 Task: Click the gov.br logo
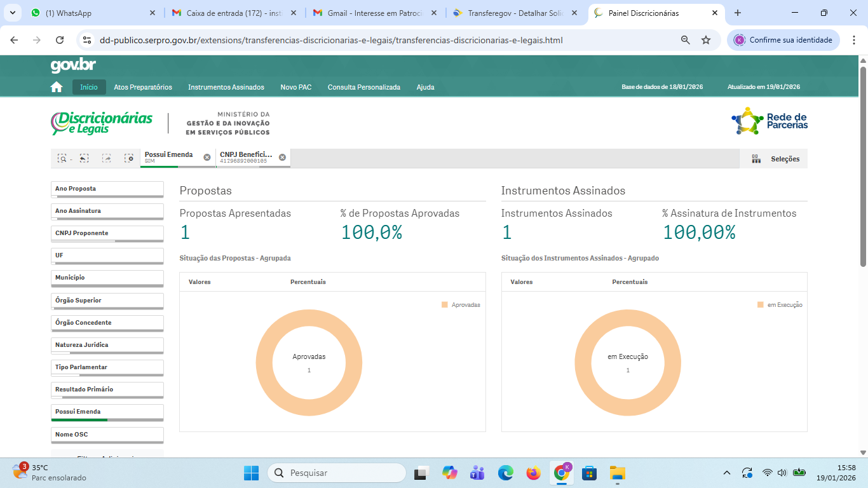click(x=73, y=65)
